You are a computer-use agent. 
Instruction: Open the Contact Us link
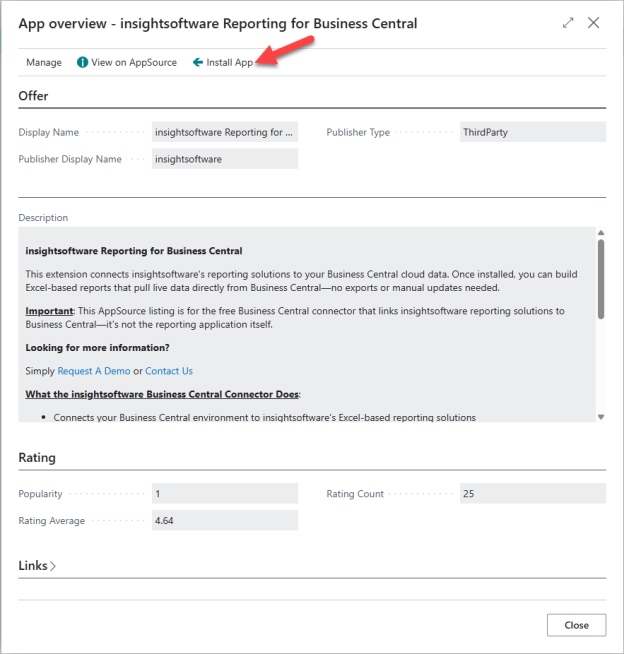(169, 371)
